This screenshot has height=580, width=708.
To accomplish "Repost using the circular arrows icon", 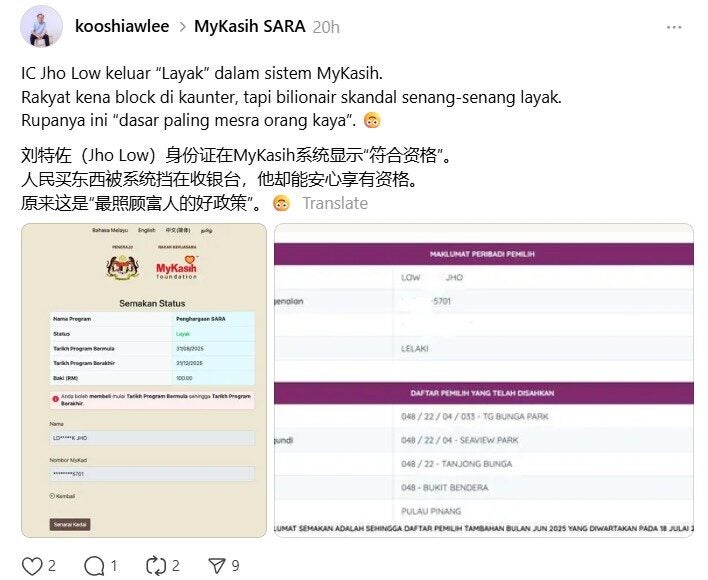I will pyautogui.click(x=156, y=566).
